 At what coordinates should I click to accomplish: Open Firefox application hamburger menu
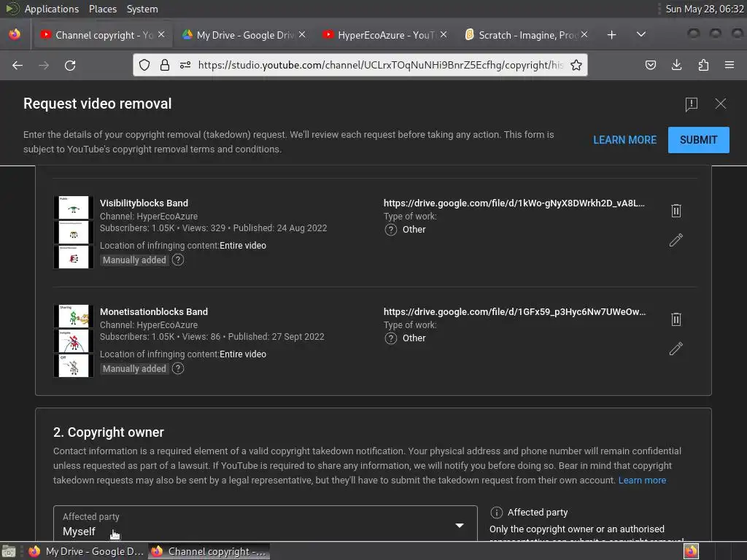click(729, 65)
